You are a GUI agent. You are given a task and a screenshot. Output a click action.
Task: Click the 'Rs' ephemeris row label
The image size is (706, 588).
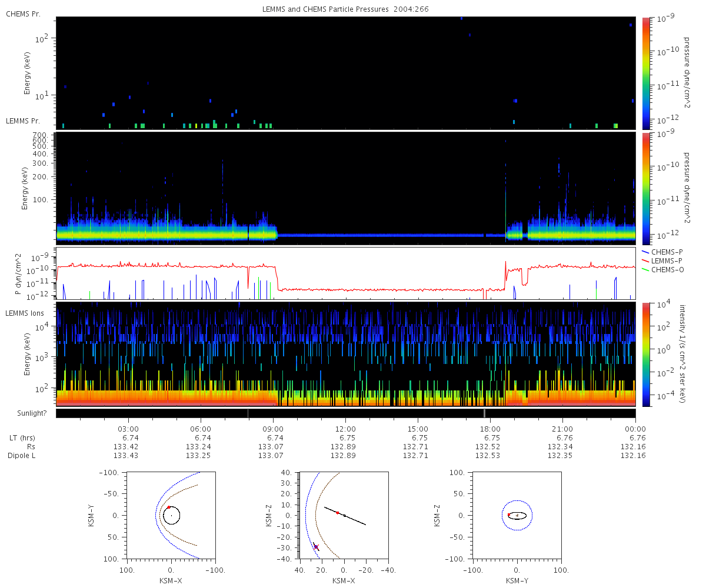click(30, 447)
